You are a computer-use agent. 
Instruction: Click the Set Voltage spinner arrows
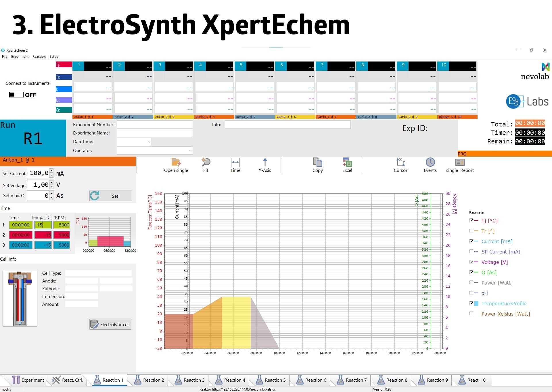point(51,185)
